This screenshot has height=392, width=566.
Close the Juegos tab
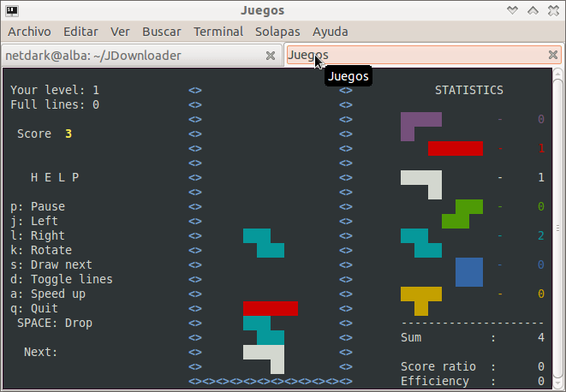(x=552, y=55)
